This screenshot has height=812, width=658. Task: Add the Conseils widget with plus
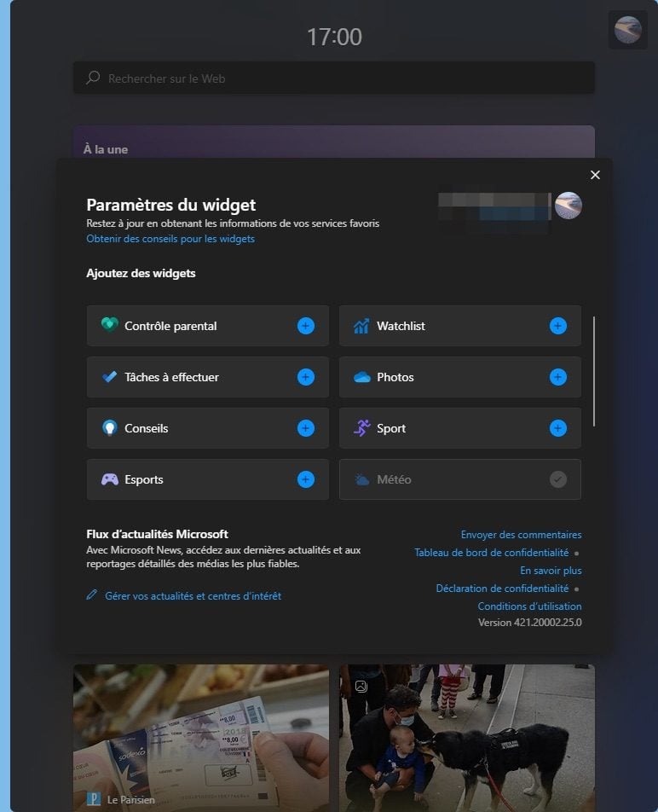click(x=306, y=428)
